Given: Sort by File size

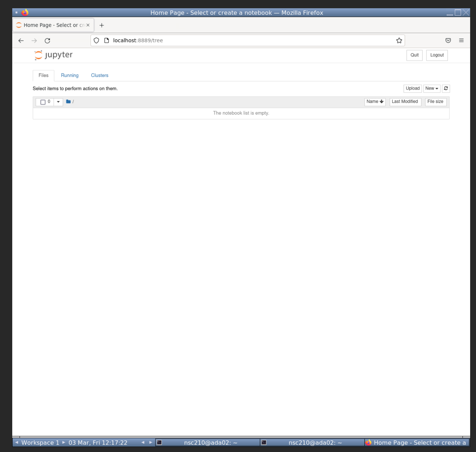Looking at the screenshot, I should 435,102.
